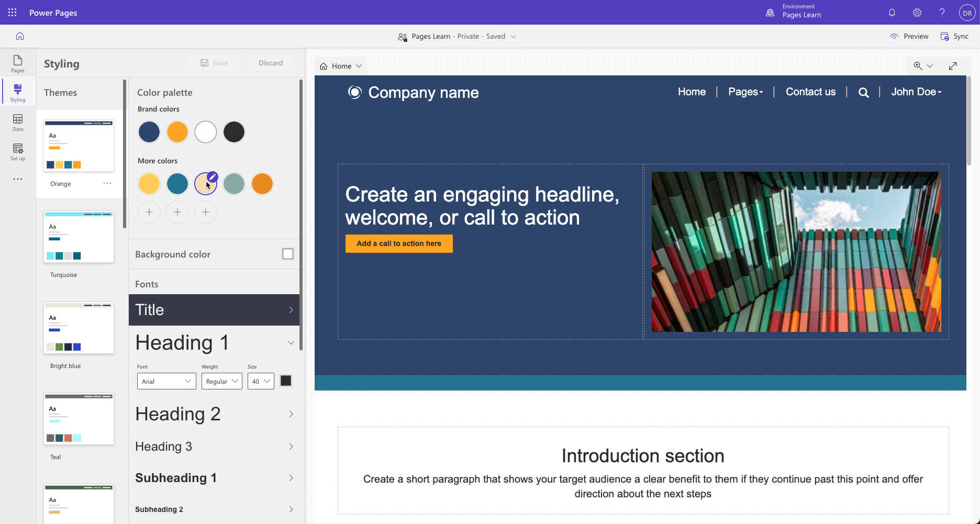This screenshot has width=980, height=524.
Task: Open the Data workspace
Action: [18, 122]
